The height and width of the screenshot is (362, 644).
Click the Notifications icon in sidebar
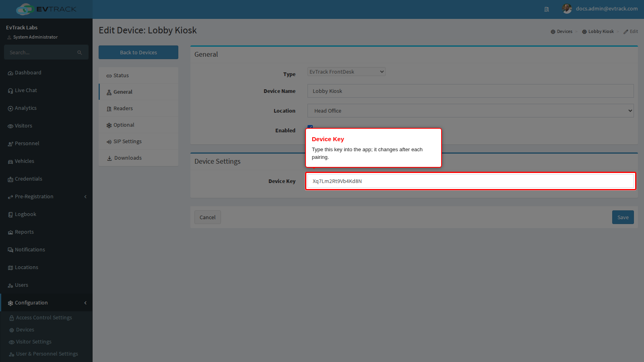point(10,250)
